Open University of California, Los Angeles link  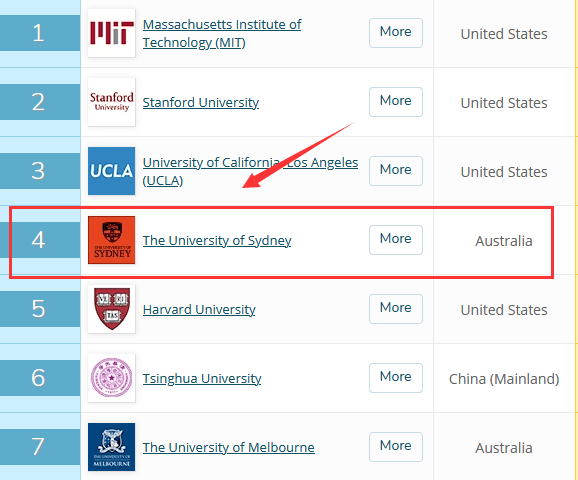pos(250,171)
